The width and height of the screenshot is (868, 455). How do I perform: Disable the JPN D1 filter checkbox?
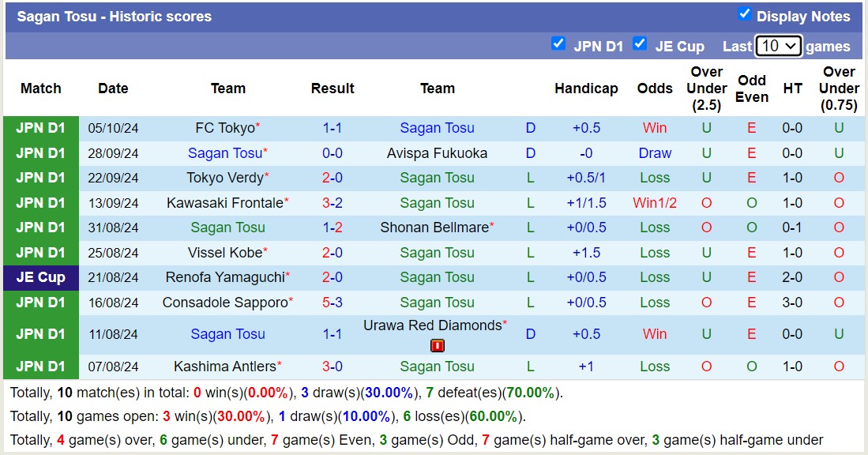[559, 43]
